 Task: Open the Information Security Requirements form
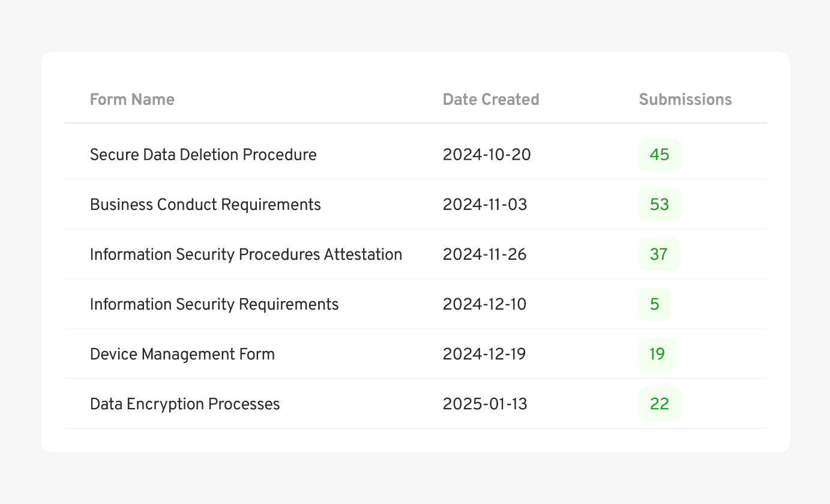tap(214, 304)
